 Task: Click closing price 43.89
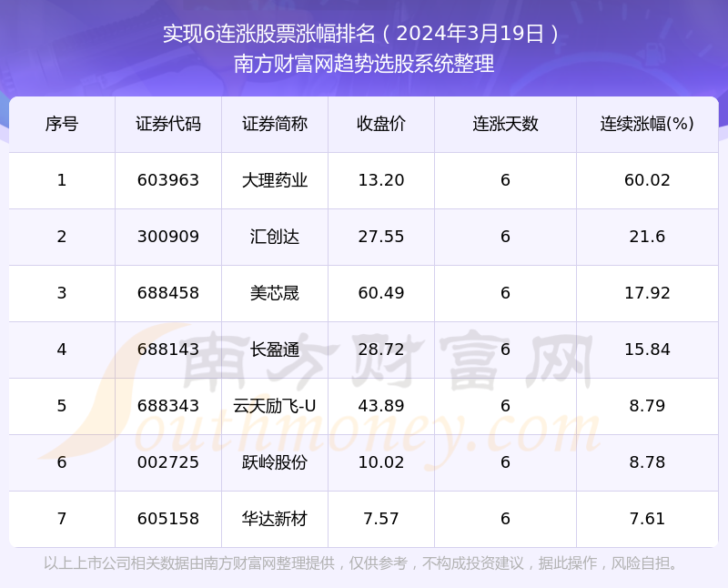381,406
